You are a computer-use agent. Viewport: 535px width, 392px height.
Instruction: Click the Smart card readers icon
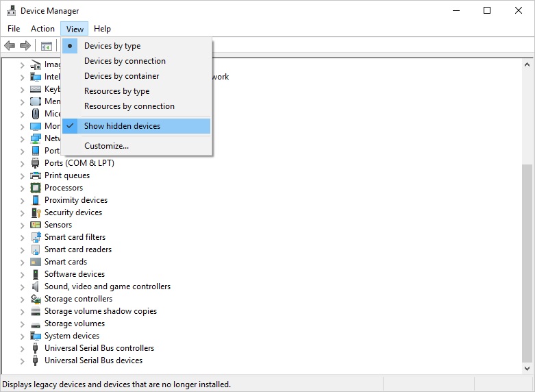coord(36,249)
